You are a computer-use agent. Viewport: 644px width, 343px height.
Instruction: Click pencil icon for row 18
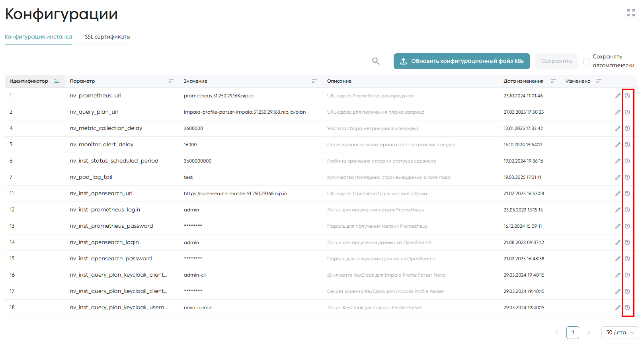[x=618, y=308]
